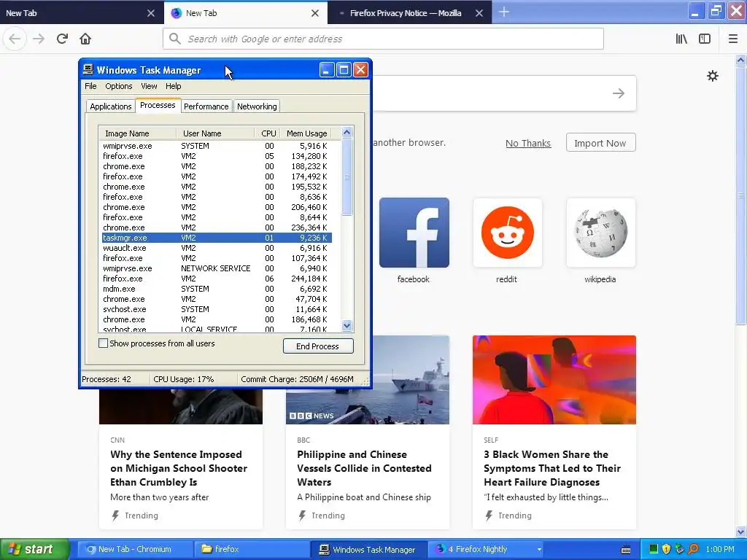
Task: Switch to New Tab - Chromium taskbar item
Action: 135,549
